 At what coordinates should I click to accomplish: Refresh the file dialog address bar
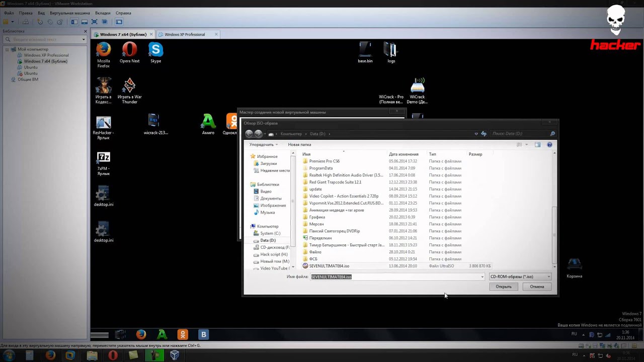coord(484,134)
